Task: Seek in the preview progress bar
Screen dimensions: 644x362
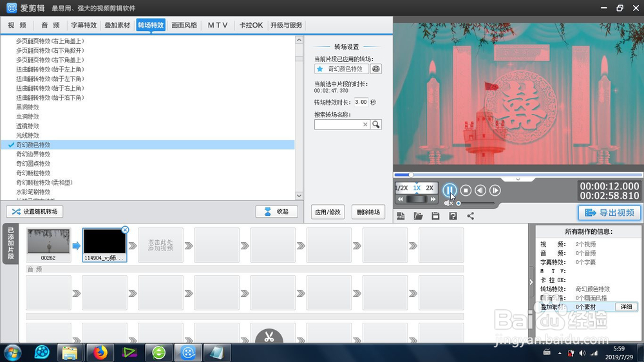Action: pos(518,175)
